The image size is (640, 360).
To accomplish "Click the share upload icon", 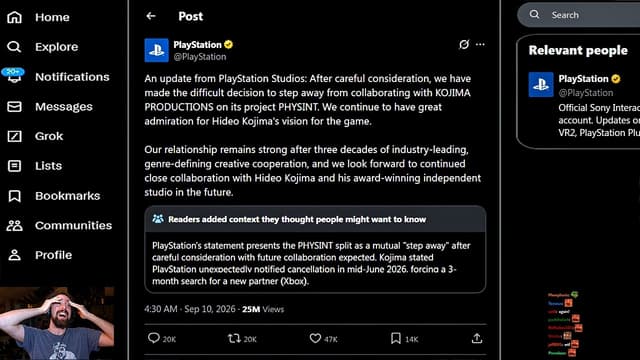I will coord(477,338).
